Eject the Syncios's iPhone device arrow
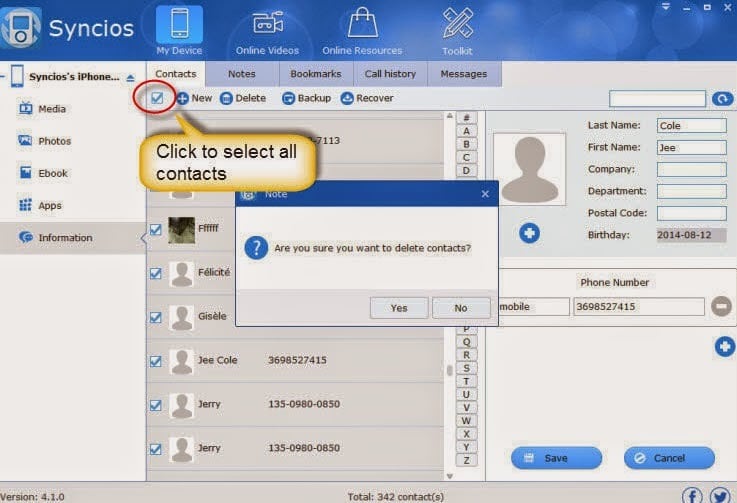Viewport: 737px width, 503px height. coord(130,77)
